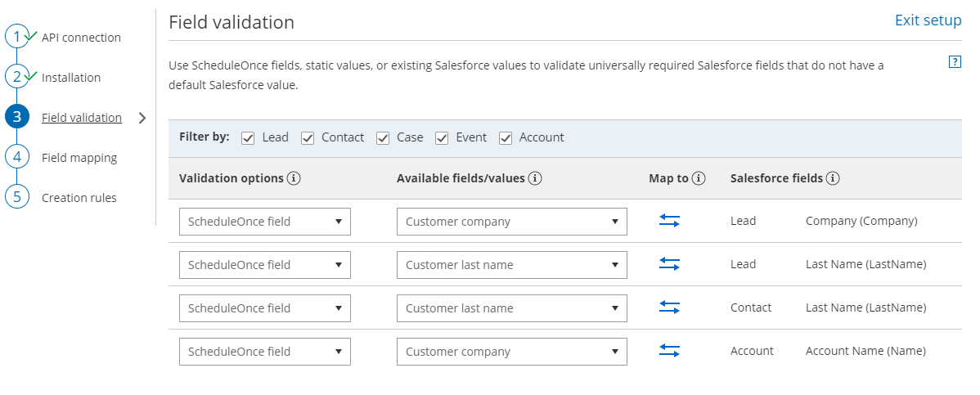
Task: Click info icon beside Salesforce fields
Action: click(x=833, y=178)
